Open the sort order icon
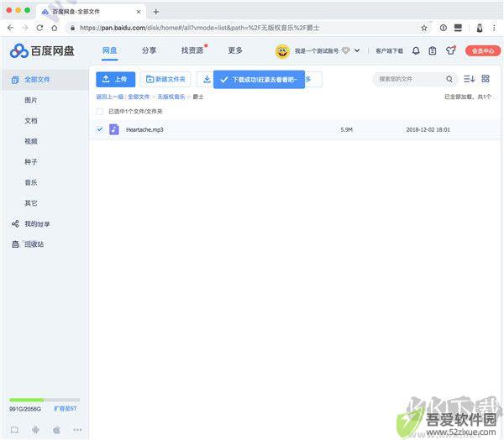 469,79
